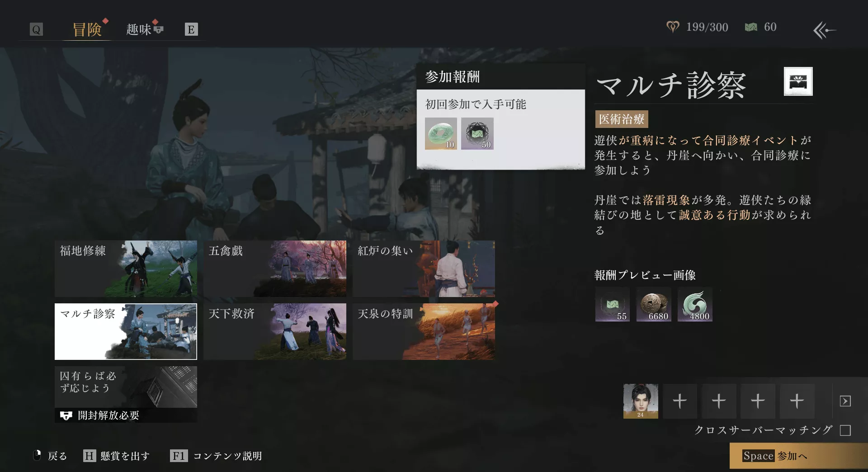The height and width of the screenshot is (472, 868).
Task: Click the E shortcut key icon
Action: click(192, 29)
